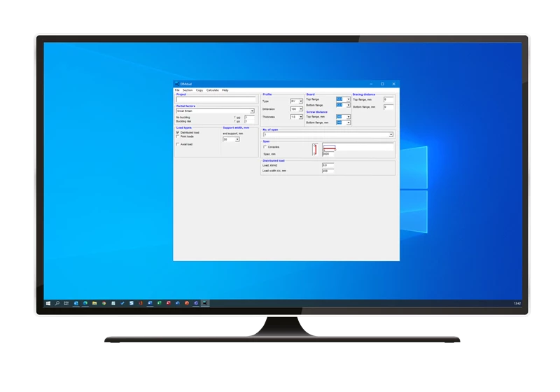Expand the Great Britain partial factors dropdown
The width and height of the screenshot is (560, 392).
(x=252, y=111)
